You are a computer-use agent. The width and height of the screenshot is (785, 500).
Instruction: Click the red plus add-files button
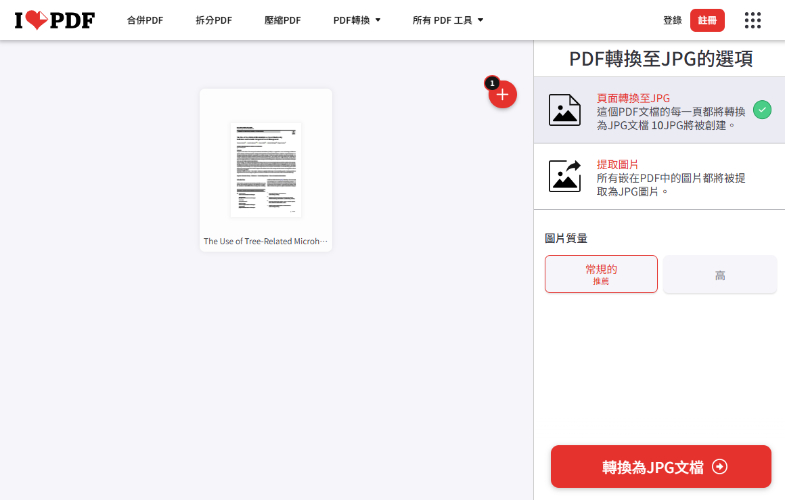tap(503, 95)
